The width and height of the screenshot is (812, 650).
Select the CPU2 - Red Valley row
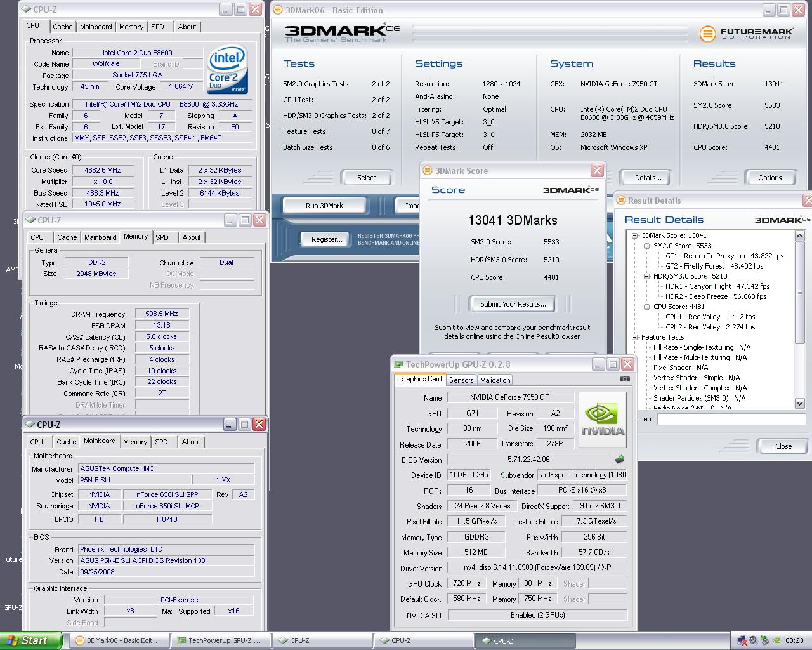[710, 327]
